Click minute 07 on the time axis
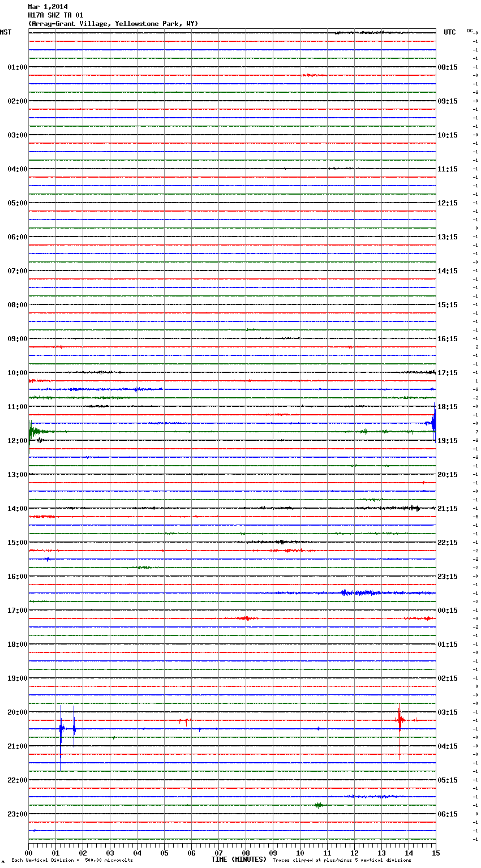The width and height of the screenshot is (481, 868). pos(218,853)
